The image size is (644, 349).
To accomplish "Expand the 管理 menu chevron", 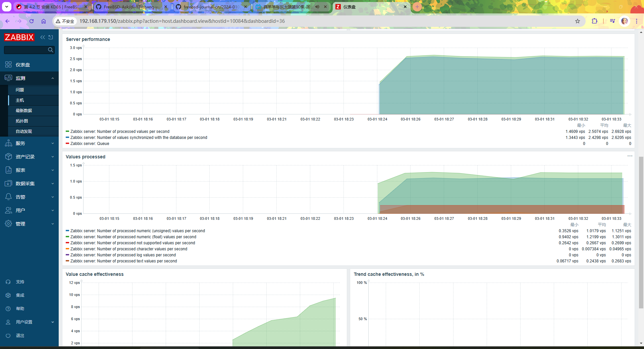I will coord(53,224).
